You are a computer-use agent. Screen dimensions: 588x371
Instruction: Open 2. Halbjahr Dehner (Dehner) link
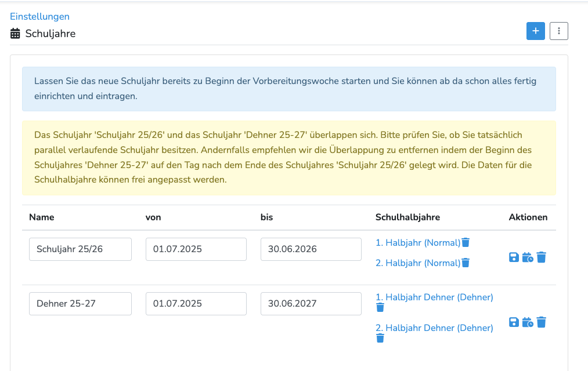[x=434, y=328]
